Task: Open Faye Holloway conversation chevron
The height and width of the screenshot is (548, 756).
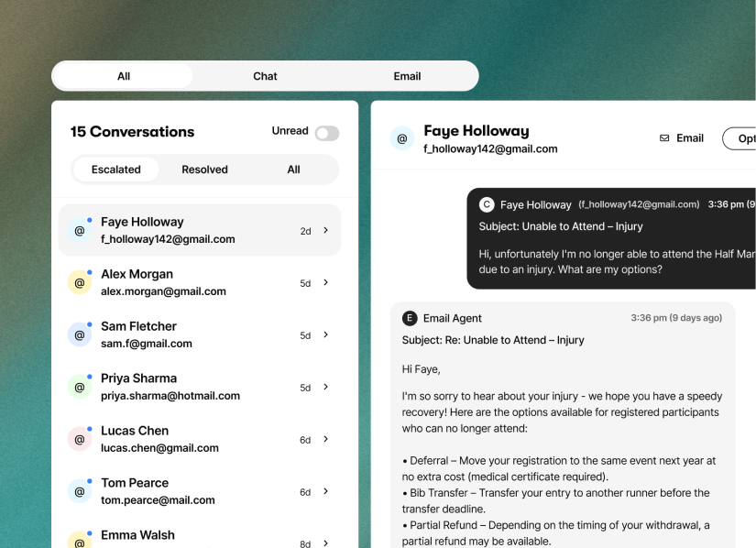Action: pos(326,230)
